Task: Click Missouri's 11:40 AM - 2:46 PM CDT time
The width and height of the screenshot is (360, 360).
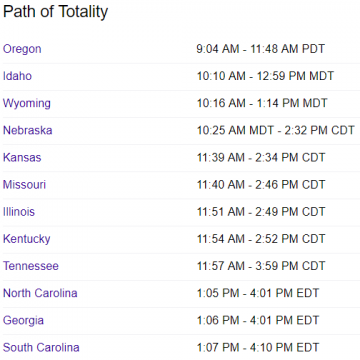Action: tap(261, 185)
